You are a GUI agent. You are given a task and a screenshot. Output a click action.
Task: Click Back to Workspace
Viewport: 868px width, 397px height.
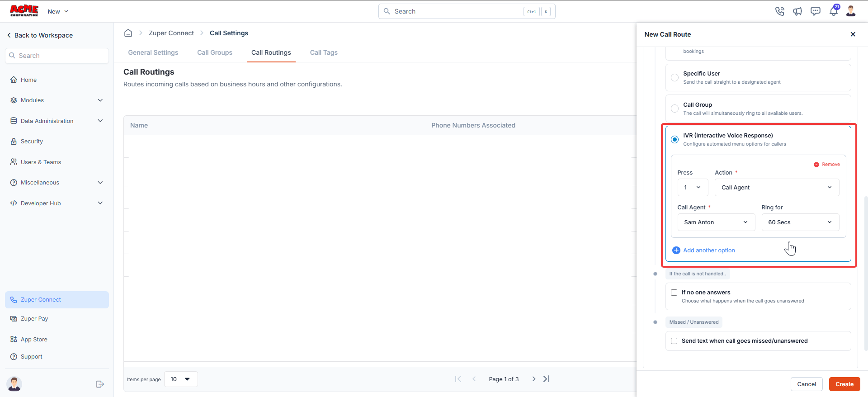tap(40, 35)
